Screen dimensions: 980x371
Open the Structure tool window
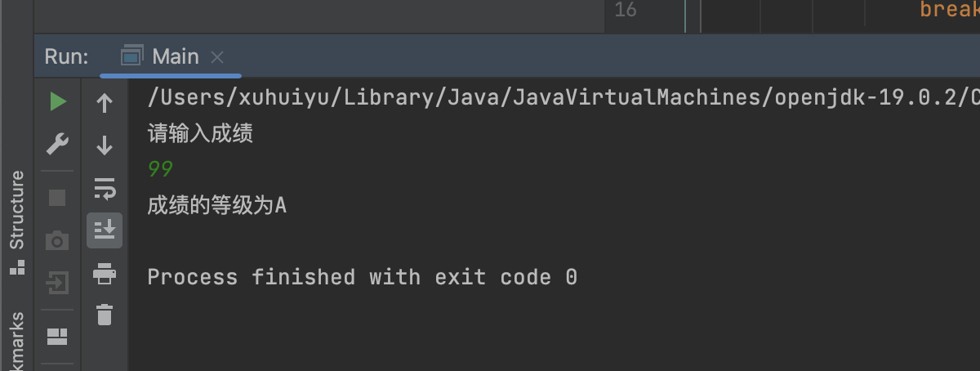coord(16,221)
